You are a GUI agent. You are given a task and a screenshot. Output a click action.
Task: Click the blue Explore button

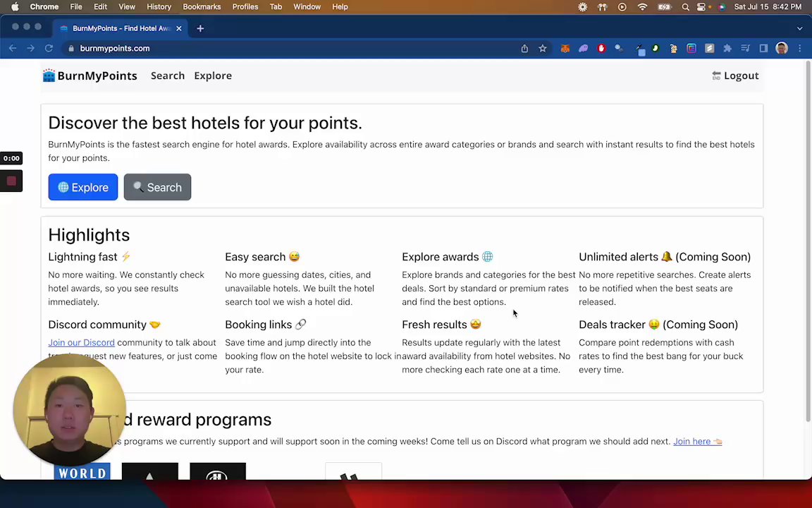[83, 187]
